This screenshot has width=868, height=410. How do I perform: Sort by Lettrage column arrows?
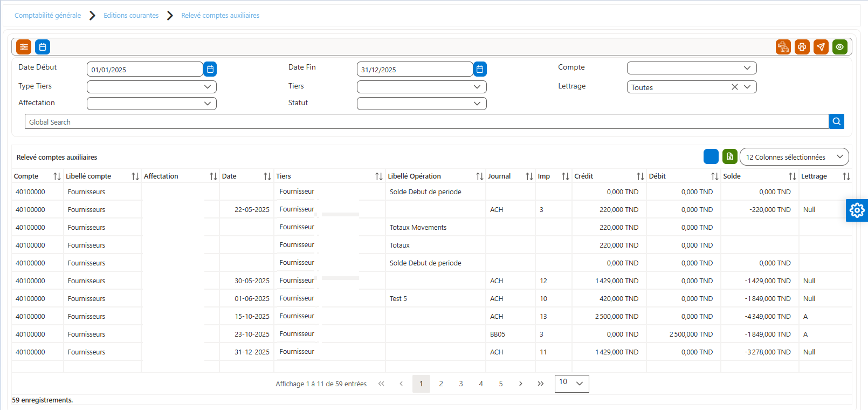(846, 176)
